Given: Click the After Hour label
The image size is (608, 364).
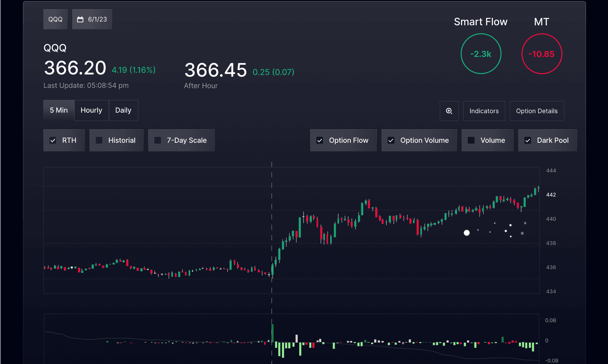Looking at the screenshot, I should (201, 86).
